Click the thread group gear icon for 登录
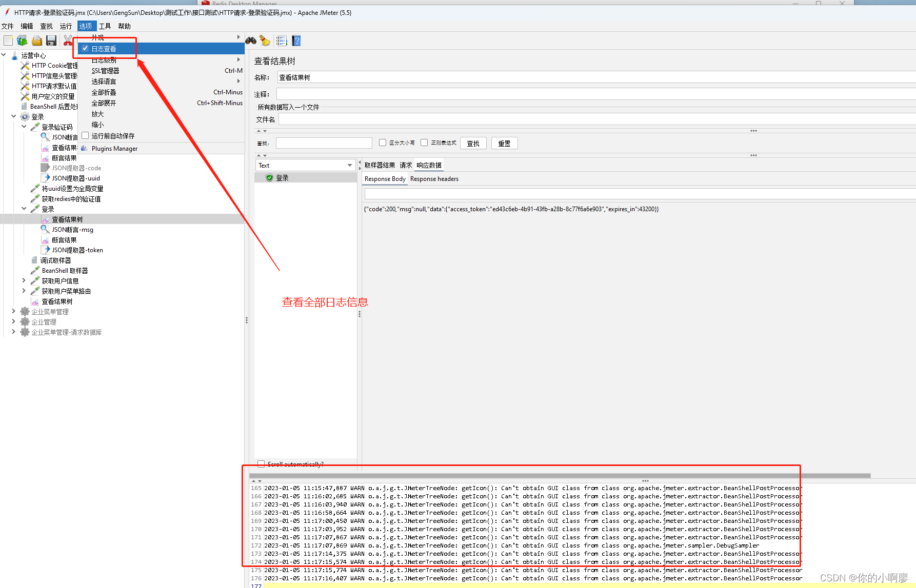This screenshot has height=588, width=916. coord(25,117)
